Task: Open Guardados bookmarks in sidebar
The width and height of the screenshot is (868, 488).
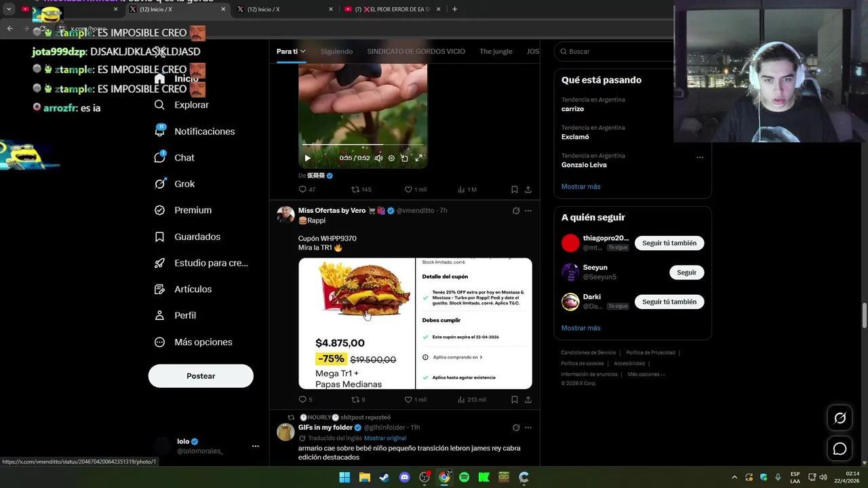Action: [186, 237]
